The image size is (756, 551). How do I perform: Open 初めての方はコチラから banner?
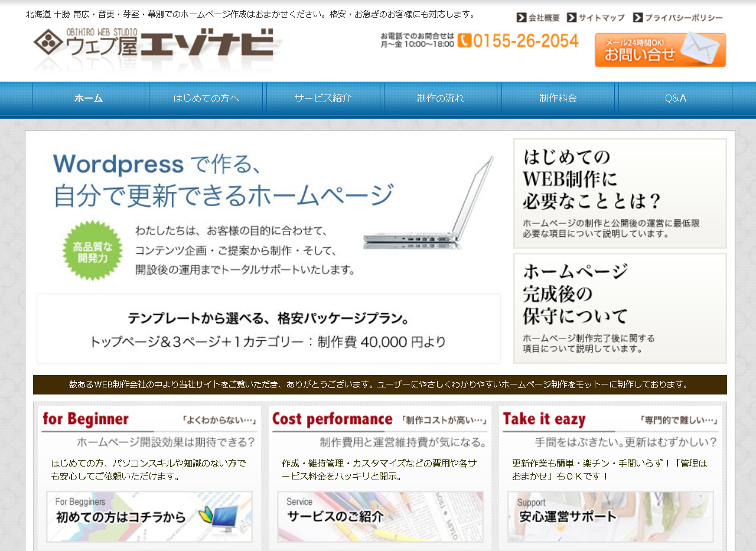(149, 517)
